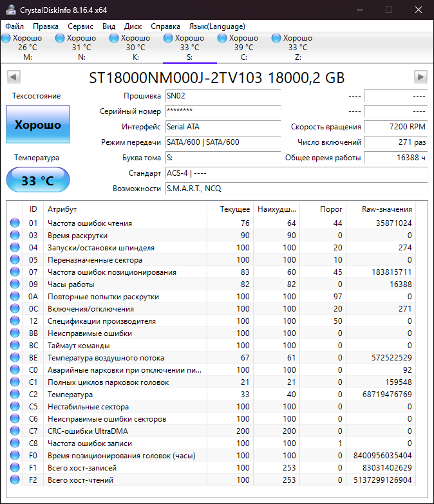Viewport: 434px width, 504px height.
Task: Open the Файл menu
Action: [x=14, y=26]
